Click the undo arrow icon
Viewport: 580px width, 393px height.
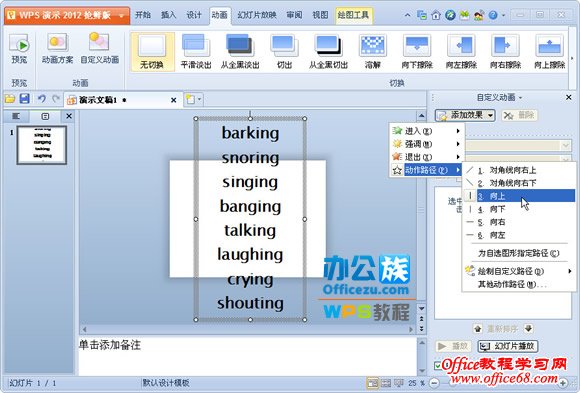(41, 99)
